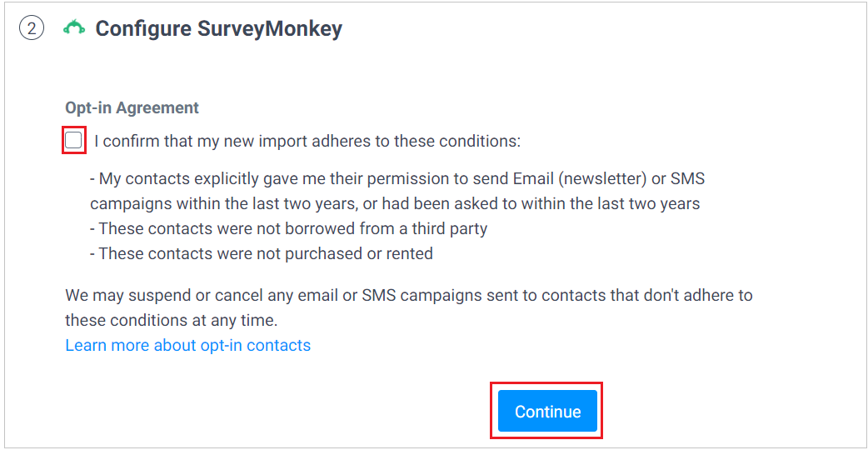Click the 'not borrowed from a third party' condition
868x450 pixels.
click(288, 228)
